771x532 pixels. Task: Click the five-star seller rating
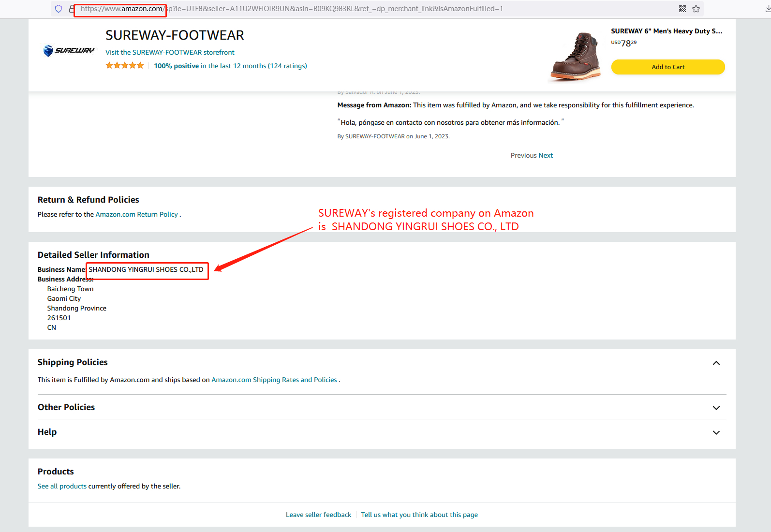(125, 66)
